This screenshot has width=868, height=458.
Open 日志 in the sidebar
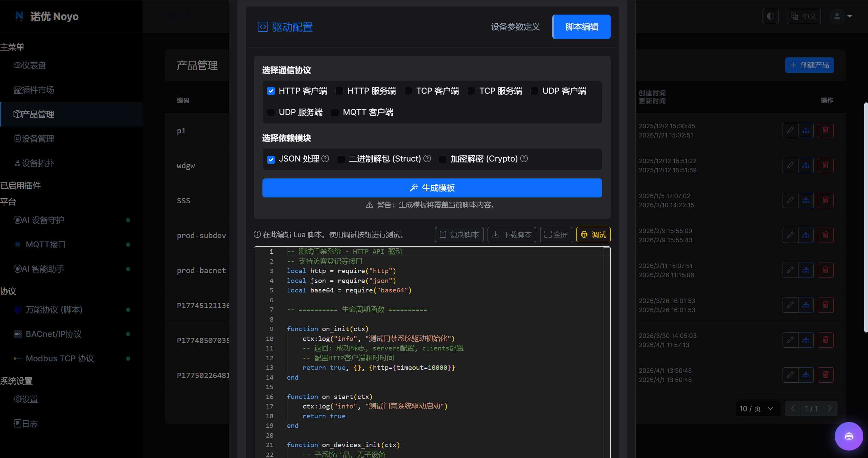(x=71, y=424)
